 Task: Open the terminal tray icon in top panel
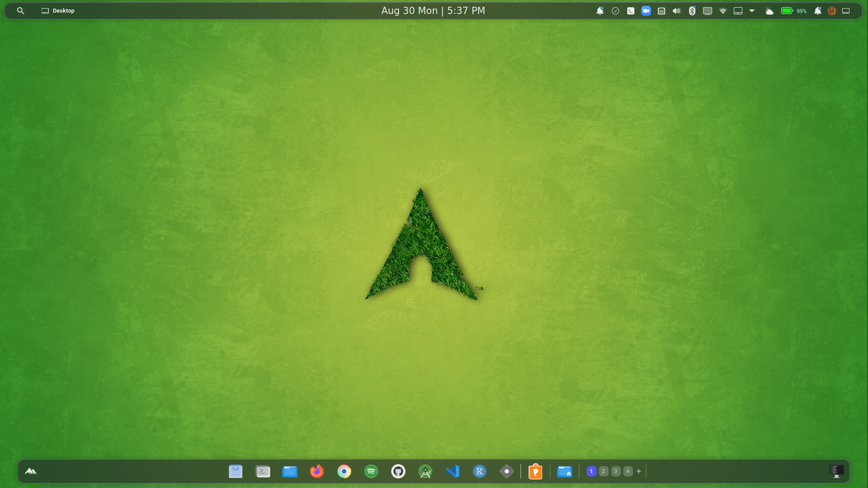pyautogui.click(x=631, y=11)
